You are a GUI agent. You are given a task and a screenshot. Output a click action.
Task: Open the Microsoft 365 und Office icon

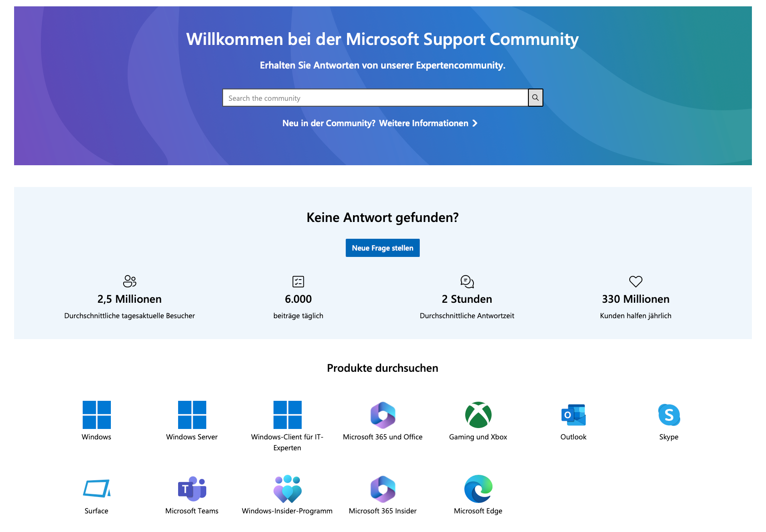coord(383,415)
